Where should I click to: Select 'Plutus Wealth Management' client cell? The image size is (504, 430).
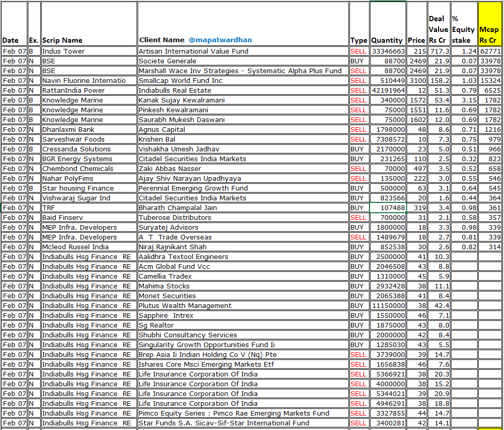pos(243,306)
